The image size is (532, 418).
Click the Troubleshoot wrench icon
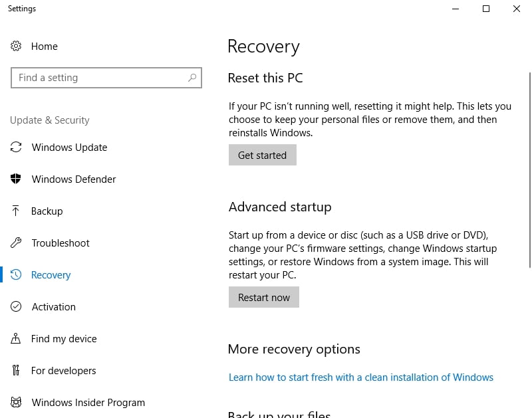(15, 243)
